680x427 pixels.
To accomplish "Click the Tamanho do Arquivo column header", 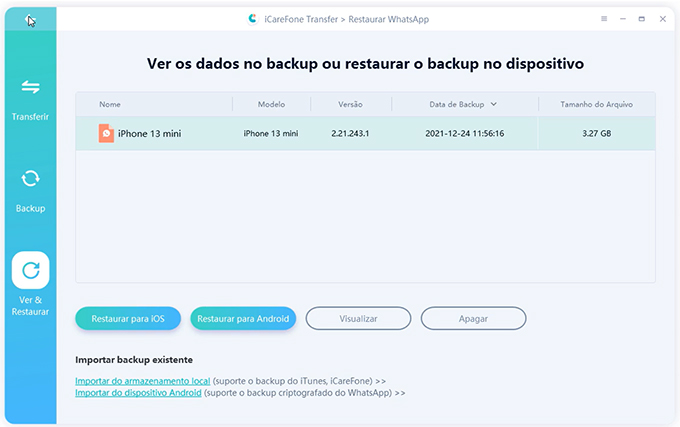I will 596,104.
